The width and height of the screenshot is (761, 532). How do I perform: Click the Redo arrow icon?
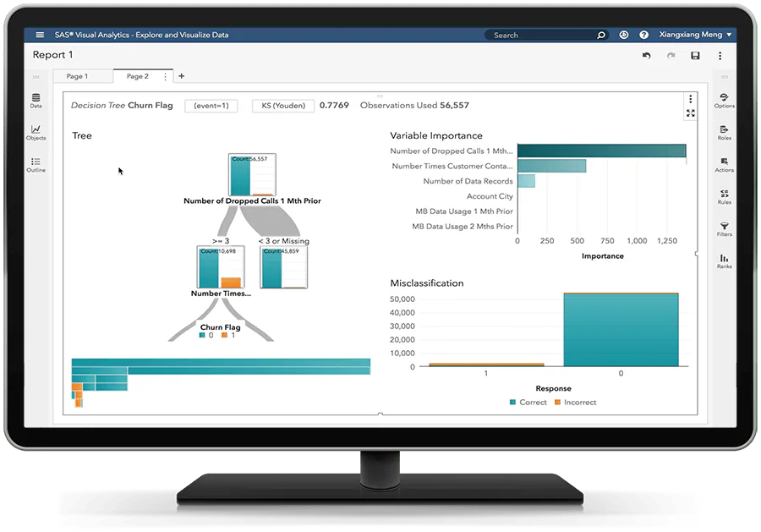point(671,56)
